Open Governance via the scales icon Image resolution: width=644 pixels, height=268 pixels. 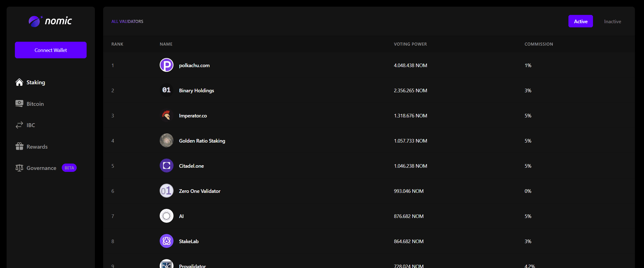[x=19, y=168]
